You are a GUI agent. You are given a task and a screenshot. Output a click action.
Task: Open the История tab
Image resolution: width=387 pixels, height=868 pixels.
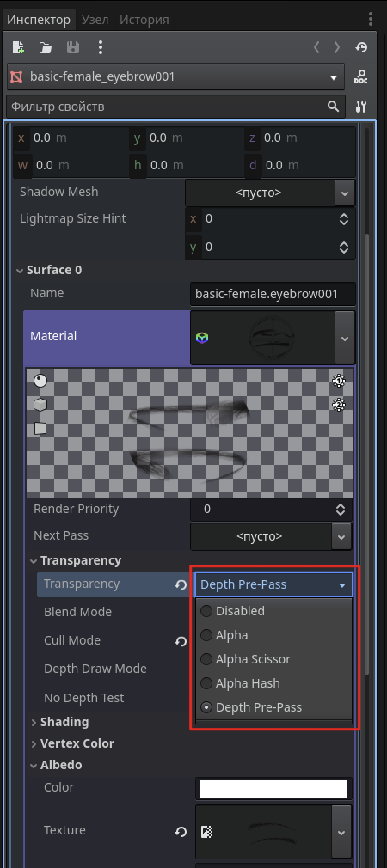tap(144, 21)
